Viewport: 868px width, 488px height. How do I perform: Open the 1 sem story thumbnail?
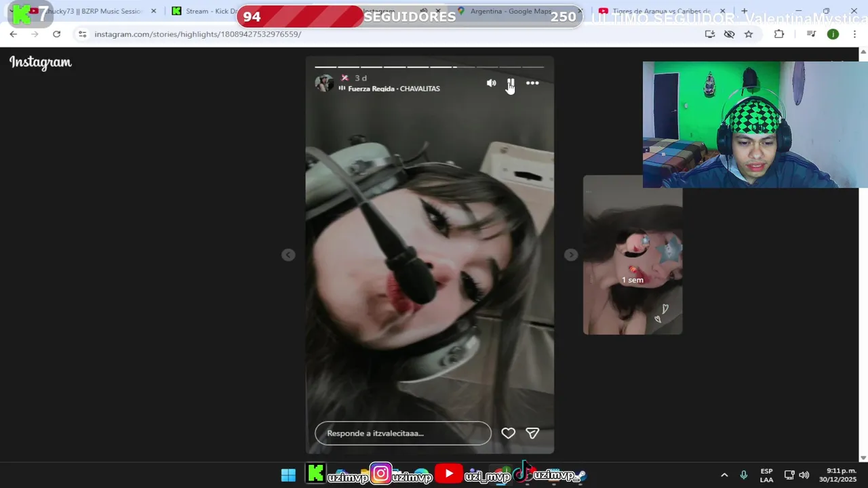pyautogui.click(x=633, y=255)
